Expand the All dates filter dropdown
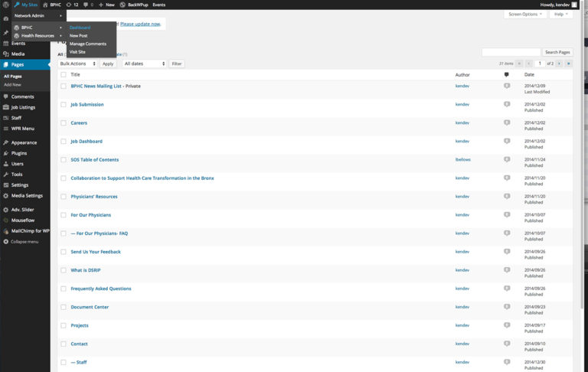 (144, 64)
